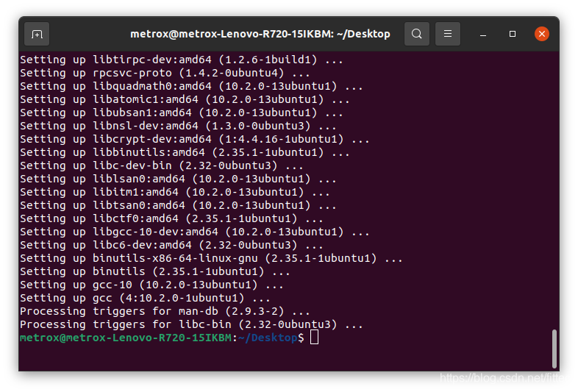Click line 'Setting up libitm1:amd64'
The image size is (578, 392).
click(x=175, y=193)
